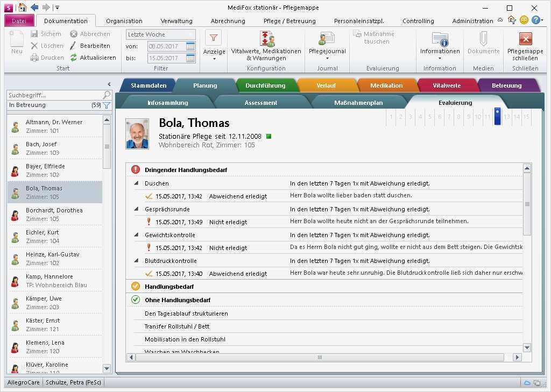
Task: Select the highlighted blue page marker
Action: click(497, 116)
